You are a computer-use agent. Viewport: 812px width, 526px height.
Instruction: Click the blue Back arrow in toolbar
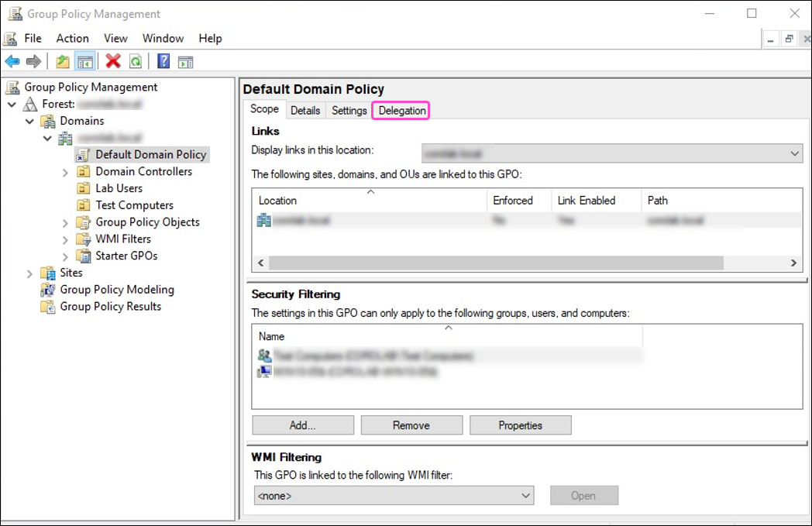(x=12, y=61)
